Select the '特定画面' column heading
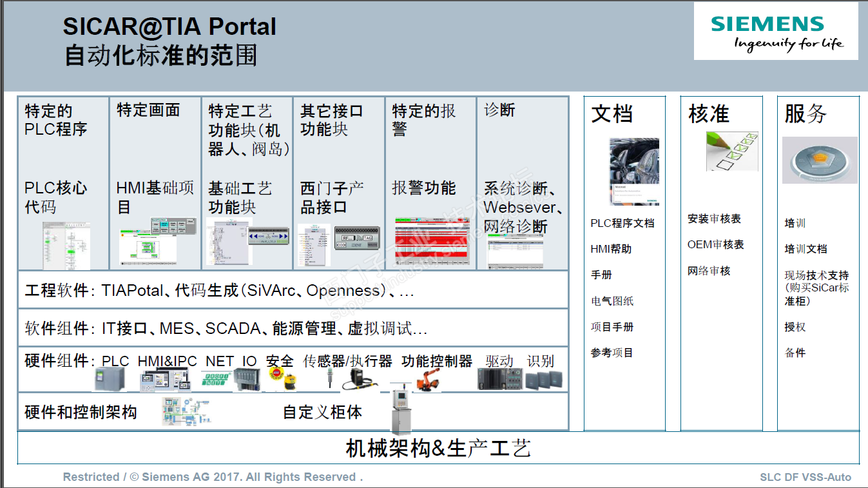Screen dimensions: 868x488 click(x=148, y=110)
